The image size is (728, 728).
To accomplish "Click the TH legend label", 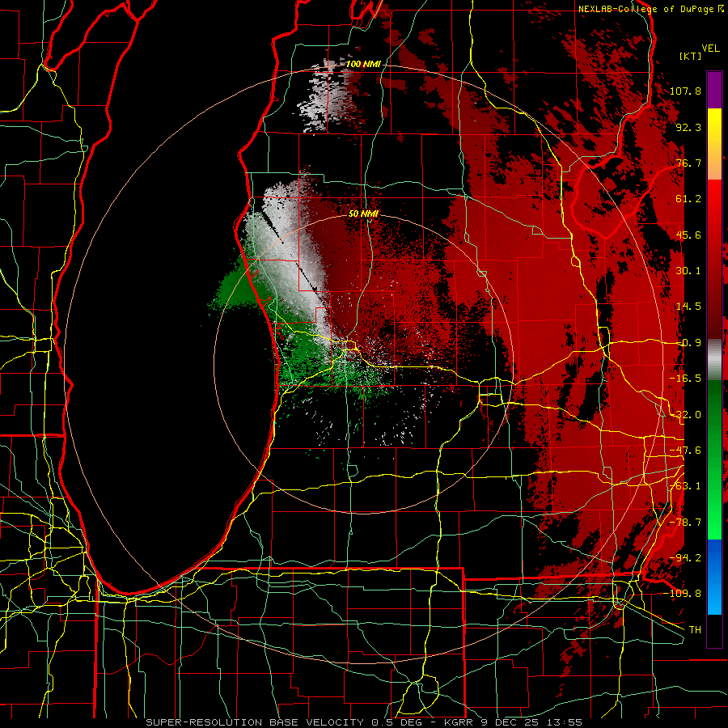I will 695,630.
